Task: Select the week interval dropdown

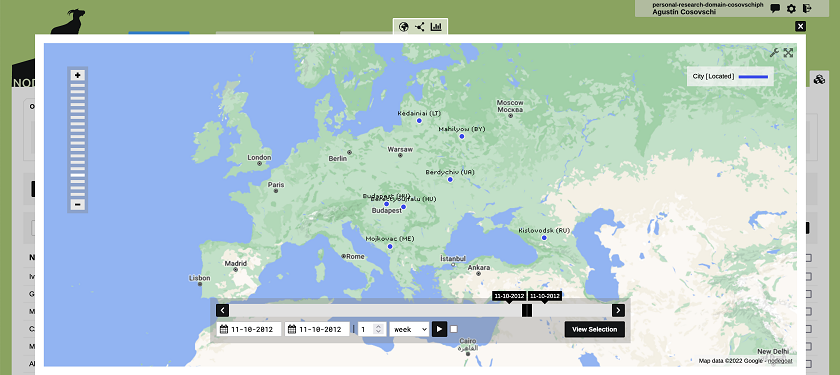Action: (x=409, y=329)
